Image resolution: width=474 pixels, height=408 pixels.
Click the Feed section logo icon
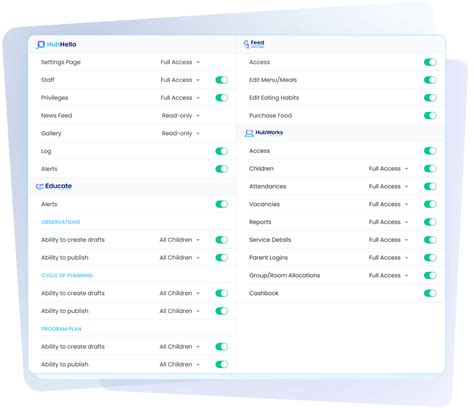(x=246, y=44)
